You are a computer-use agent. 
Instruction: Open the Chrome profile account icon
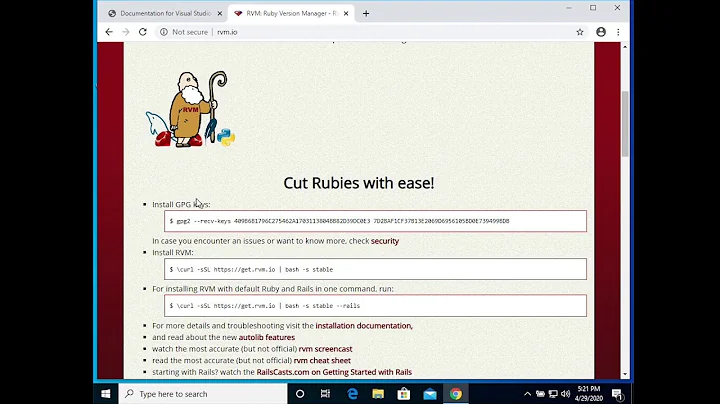click(601, 32)
